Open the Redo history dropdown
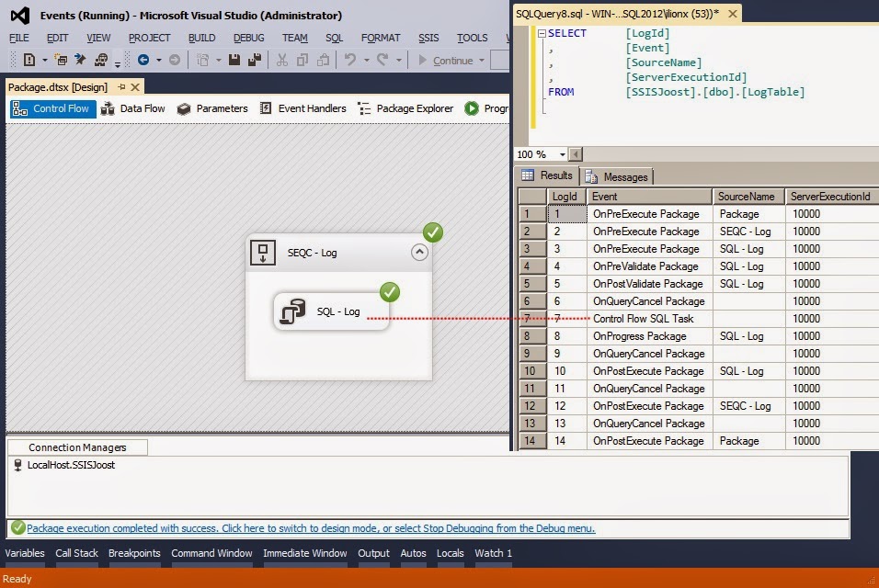Screen dimensions: 879x588 pos(398,60)
